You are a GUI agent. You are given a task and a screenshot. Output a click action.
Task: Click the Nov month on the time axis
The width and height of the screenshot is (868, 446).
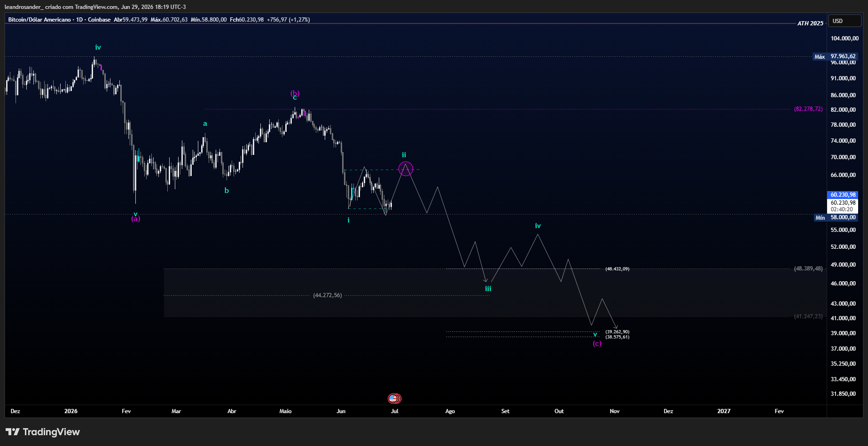click(615, 411)
